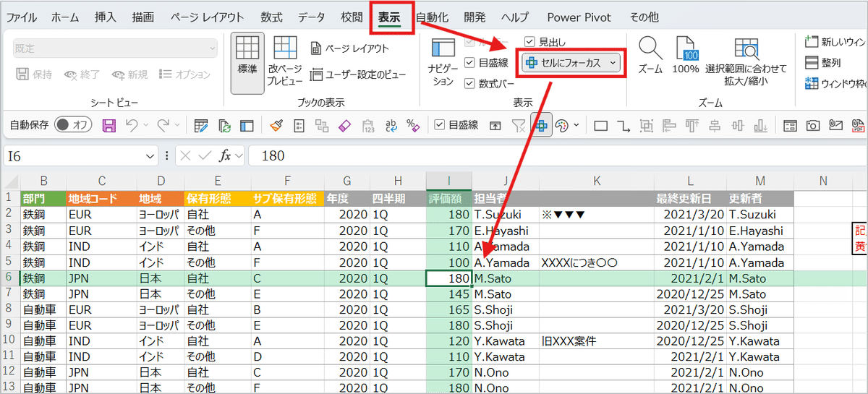The height and width of the screenshot is (394, 868).
Task: Click header cell 評価額 in column I
Action: click(x=449, y=198)
